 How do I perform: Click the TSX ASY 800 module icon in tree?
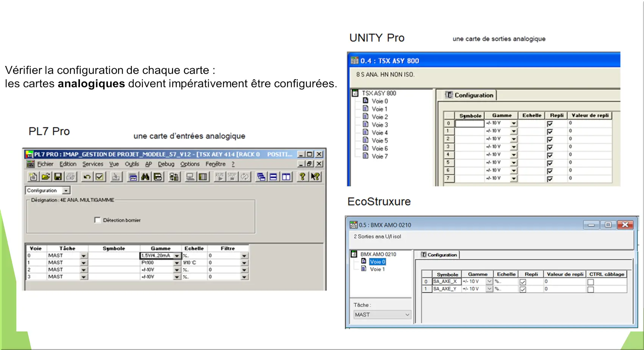pos(355,93)
